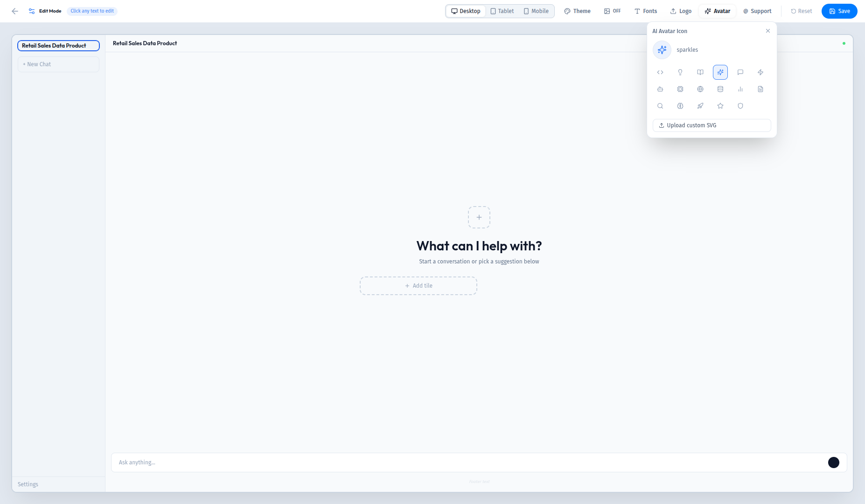The image size is (865, 504).
Task: Choose the bar chart avatar icon
Action: (x=740, y=89)
